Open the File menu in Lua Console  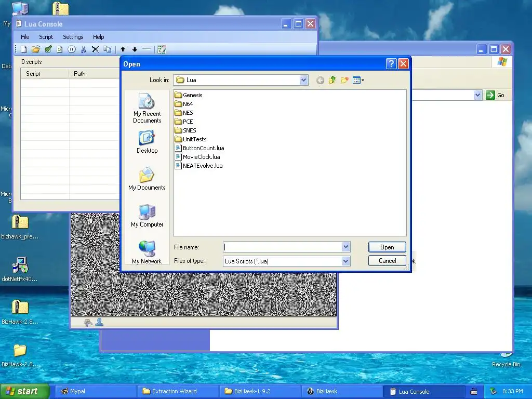click(x=25, y=37)
